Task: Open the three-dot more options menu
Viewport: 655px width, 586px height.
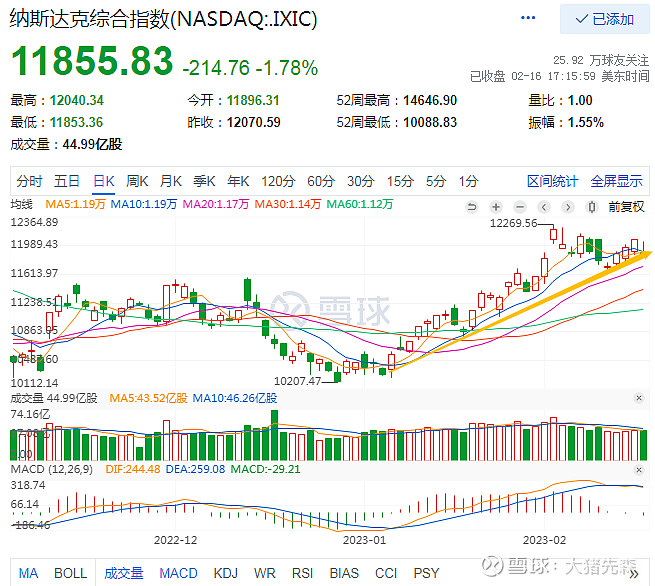Action: click(x=528, y=18)
